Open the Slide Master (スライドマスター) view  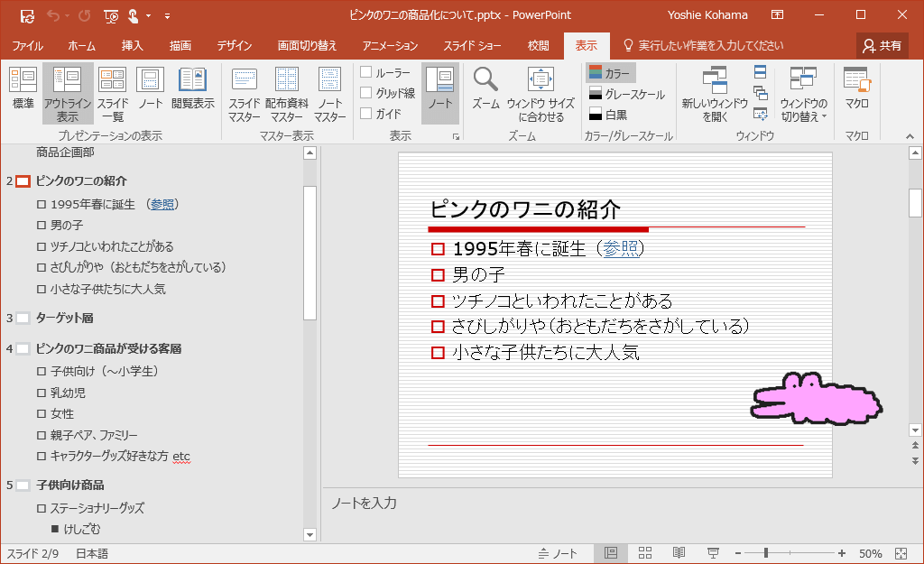click(244, 92)
